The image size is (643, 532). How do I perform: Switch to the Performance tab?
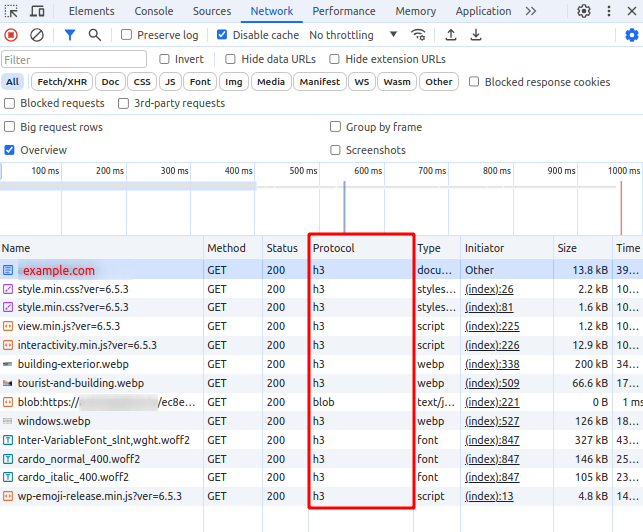[344, 11]
